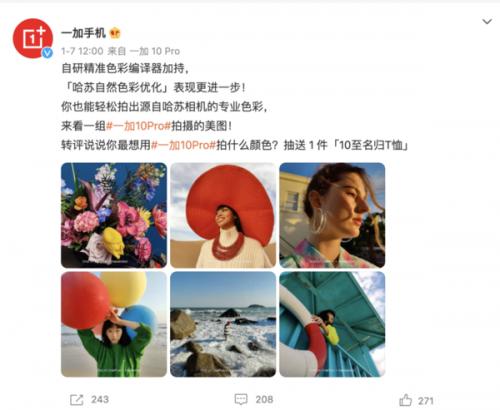Click the 一加 10 Pro source device text
This screenshot has height=410, width=500.
pos(154,51)
